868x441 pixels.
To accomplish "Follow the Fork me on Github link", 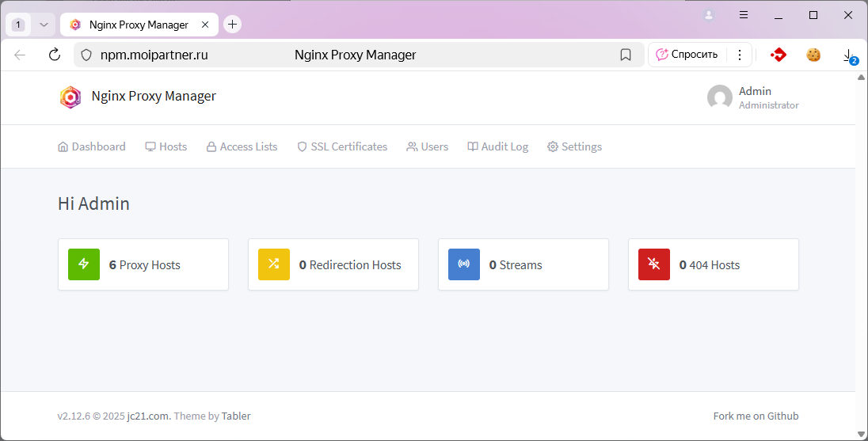I will 756,416.
